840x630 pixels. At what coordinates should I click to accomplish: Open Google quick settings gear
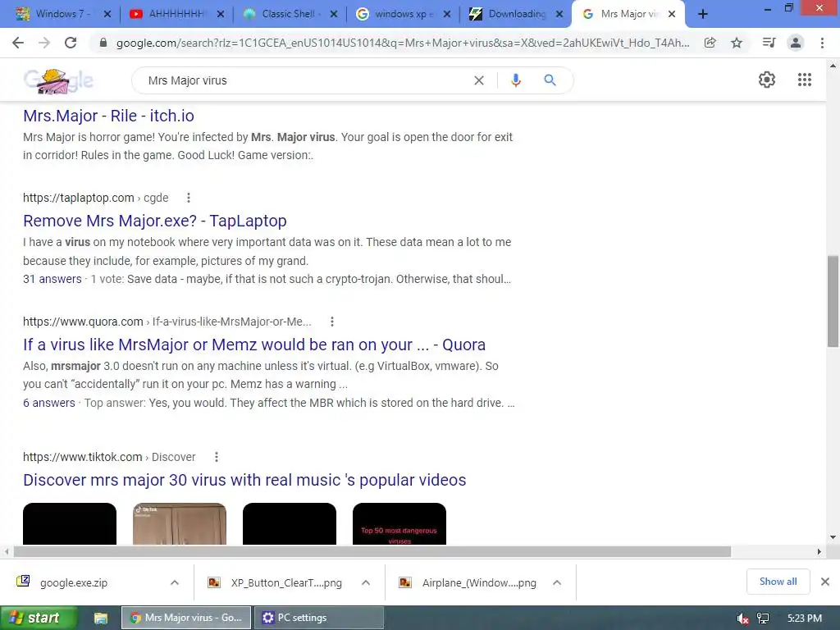tap(767, 80)
